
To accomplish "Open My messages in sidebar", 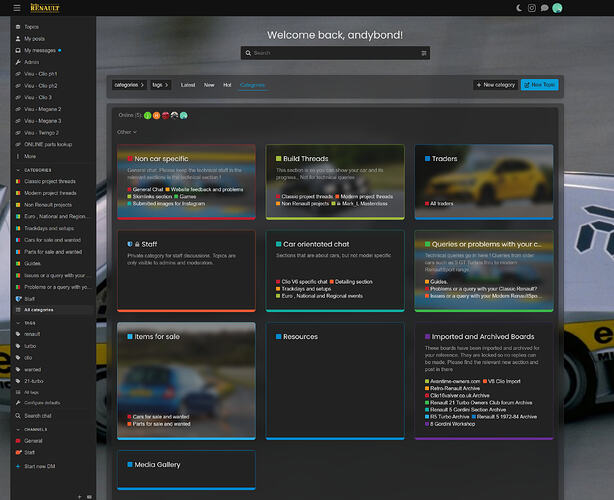I will [40, 51].
